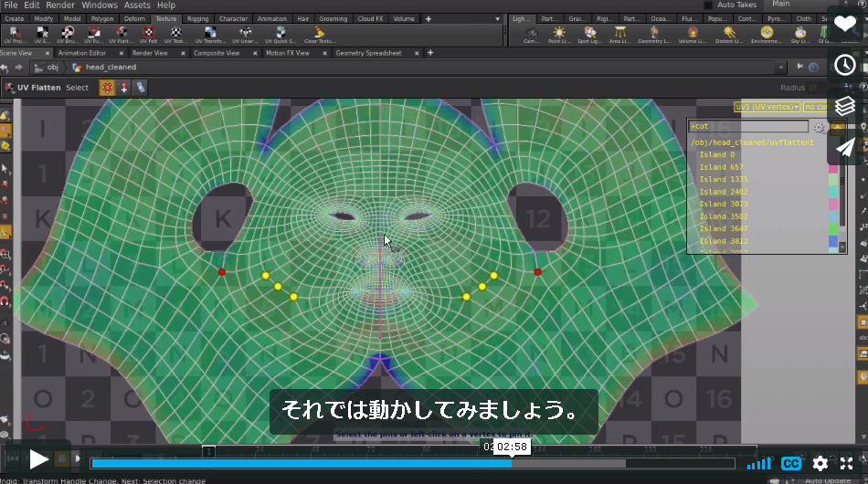868x484 pixels.
Task: Switch to the Geometry Spreadsheet pane tab
Action: [368, 53]
